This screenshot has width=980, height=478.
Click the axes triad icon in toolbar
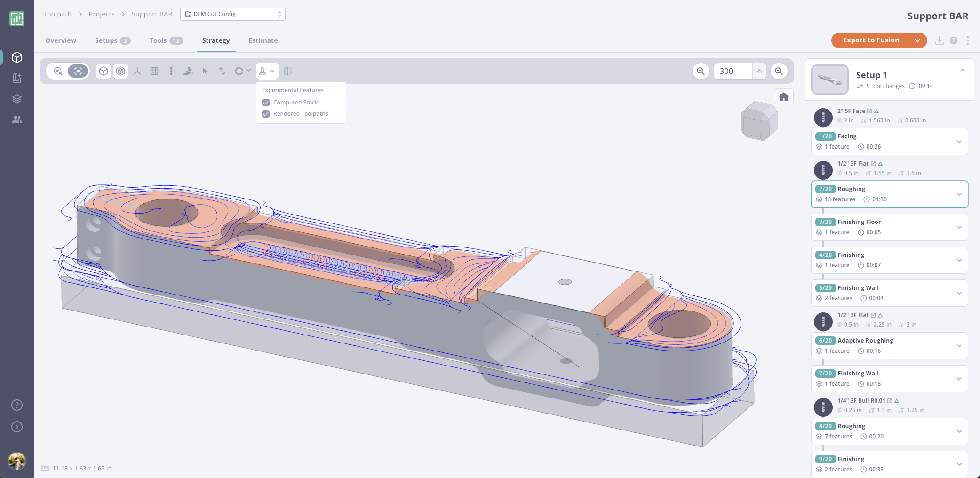pyautogui.click(x=137, y=71)
